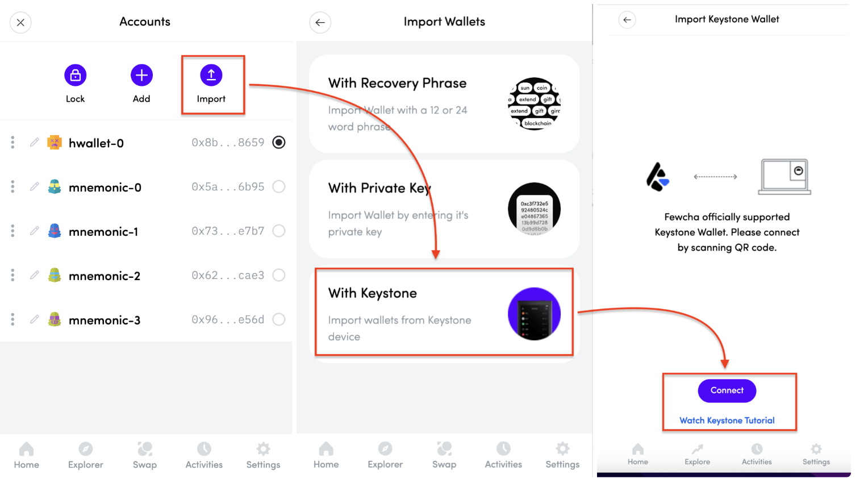This screenshot has height=483, width=868.
Task: Select With Keystone import option
Action: point(444,313)
